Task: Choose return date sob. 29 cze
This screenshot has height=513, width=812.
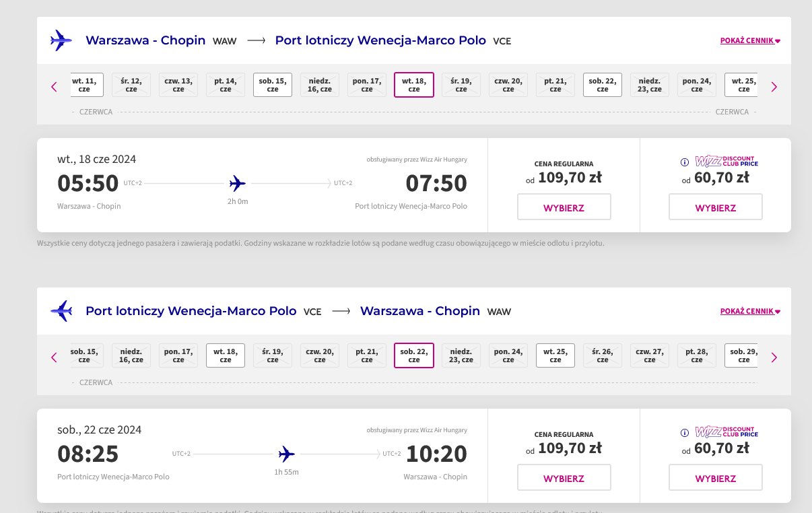Action: [x=741, y=355]
